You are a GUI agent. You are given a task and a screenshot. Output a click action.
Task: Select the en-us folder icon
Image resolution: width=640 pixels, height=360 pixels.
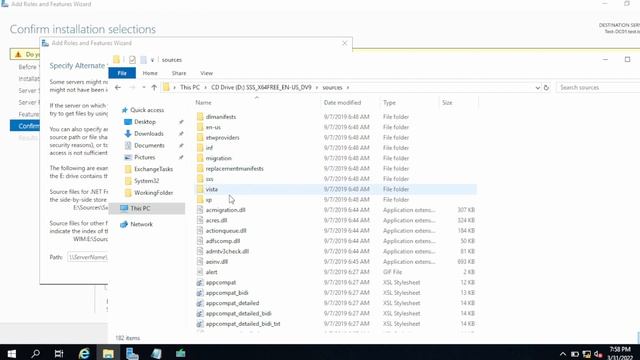tap(200, 127)
